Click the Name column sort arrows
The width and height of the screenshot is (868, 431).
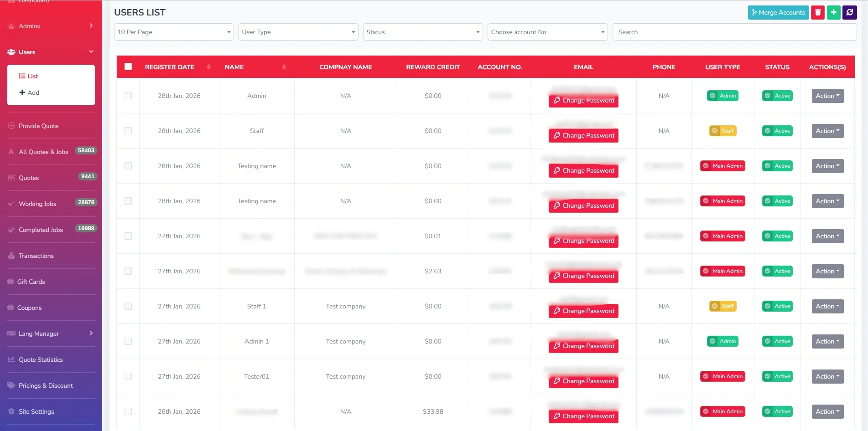pyautogui.click(x=284, y=67)
